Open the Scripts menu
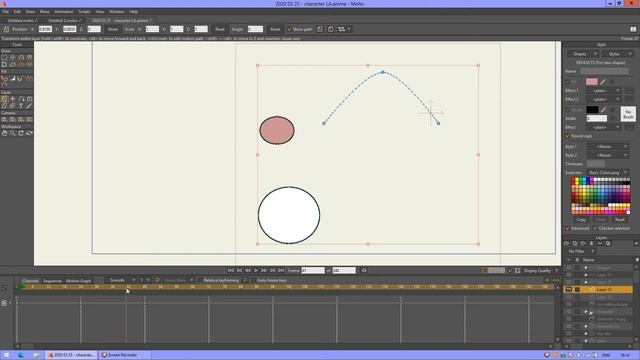The height and width of the screenshot is (360, 640). click(x=84, y=12)
